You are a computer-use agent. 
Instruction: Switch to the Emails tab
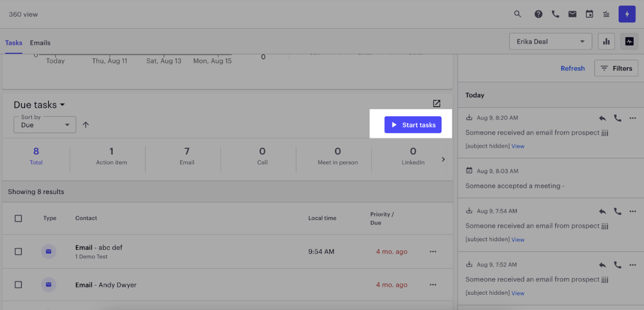pos(40,43)
